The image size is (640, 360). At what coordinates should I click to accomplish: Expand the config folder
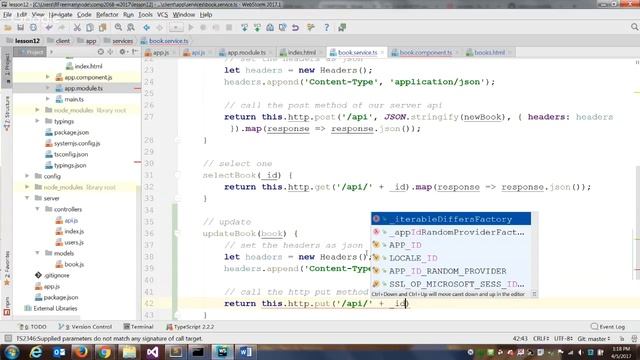tap(27, 176)
